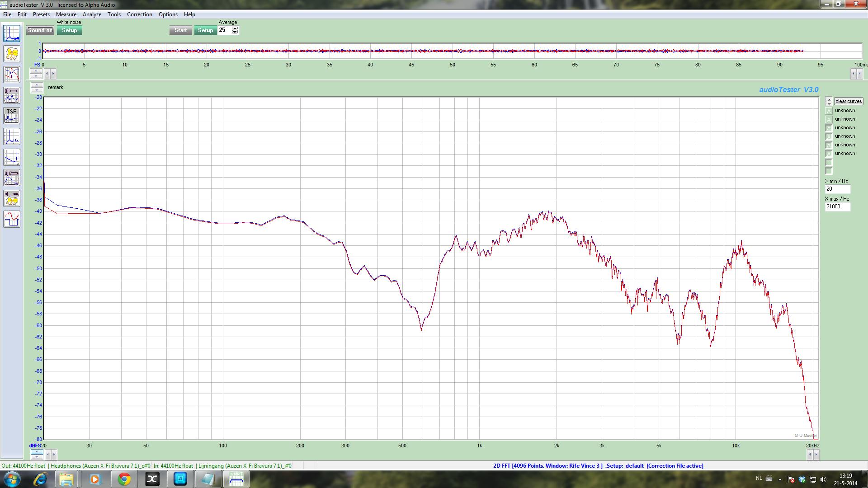
Task: Click the spinner beside clear curves
Action: [829, 101]
